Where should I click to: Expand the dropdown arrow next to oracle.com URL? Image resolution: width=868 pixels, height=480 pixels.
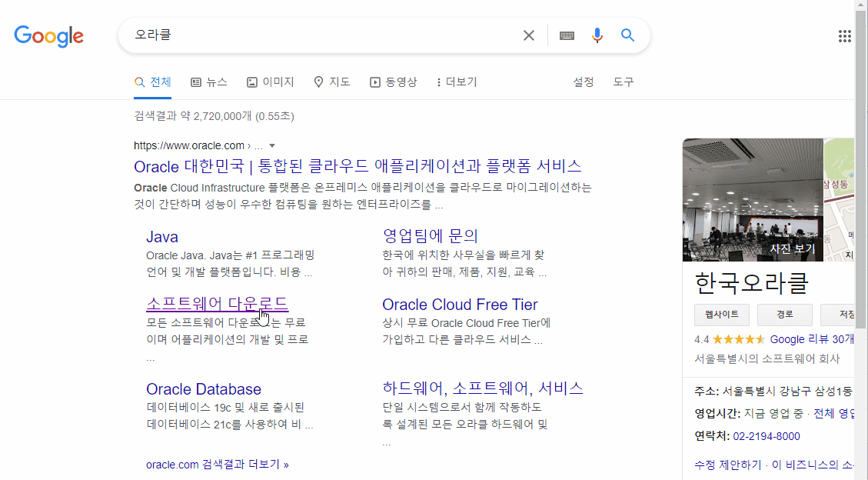pos(272,145)
